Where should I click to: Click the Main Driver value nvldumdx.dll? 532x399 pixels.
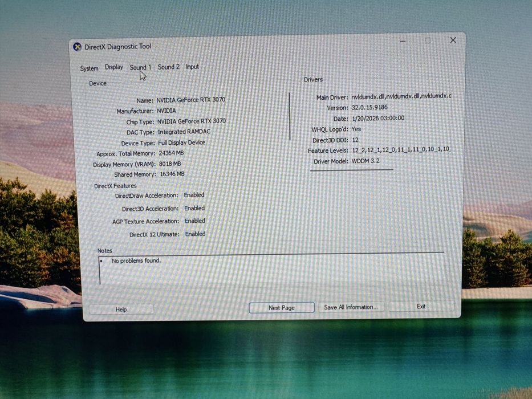point(401,96)
